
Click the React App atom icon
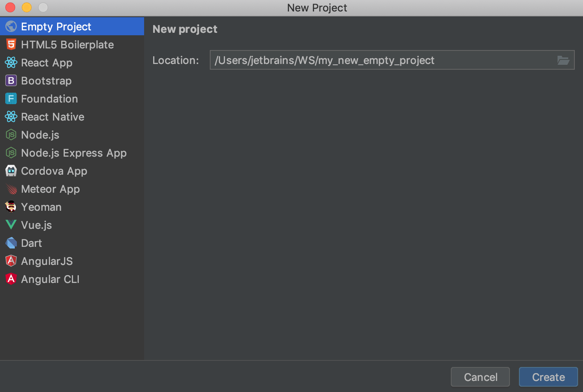pyautogui.click(x=11, y=63)
